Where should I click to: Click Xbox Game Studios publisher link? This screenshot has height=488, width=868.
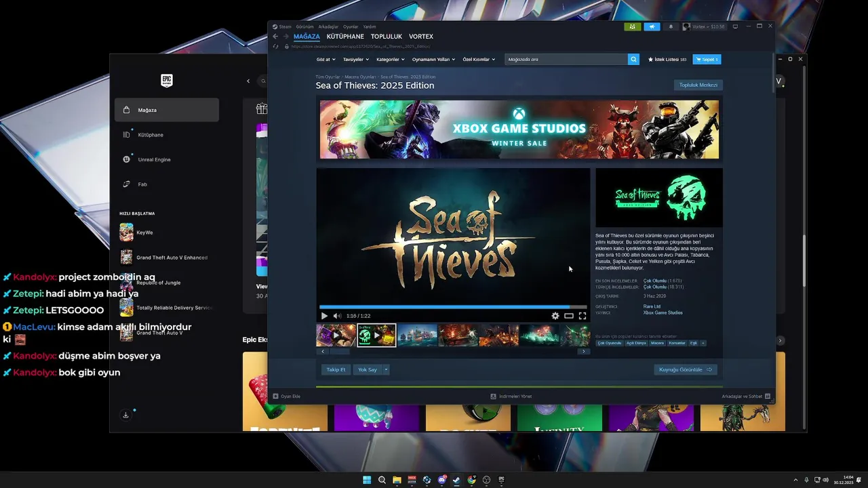(663, 312)
